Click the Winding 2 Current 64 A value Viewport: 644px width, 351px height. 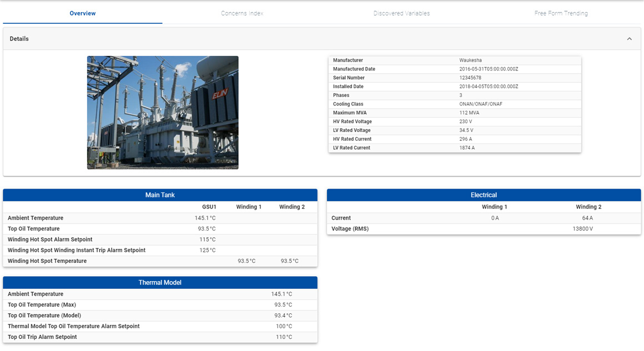pos(587,218)
